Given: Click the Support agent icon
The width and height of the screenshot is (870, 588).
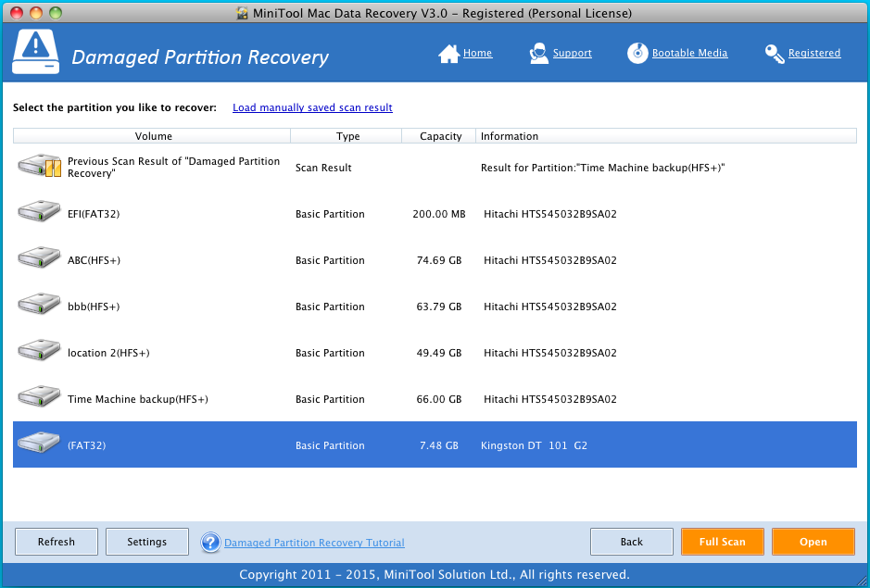Looking at the screenshot, I should point(538,54).
